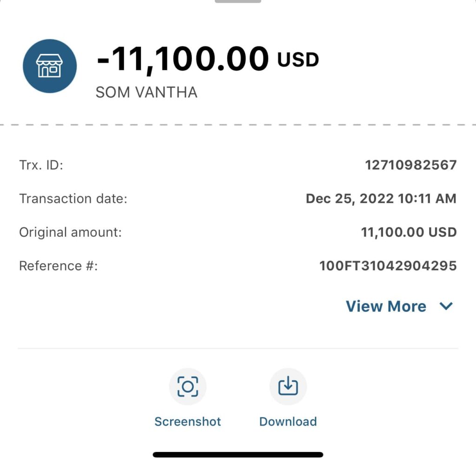
Task: Click reference number 100FT31042904295
Action: click(388, 266)
